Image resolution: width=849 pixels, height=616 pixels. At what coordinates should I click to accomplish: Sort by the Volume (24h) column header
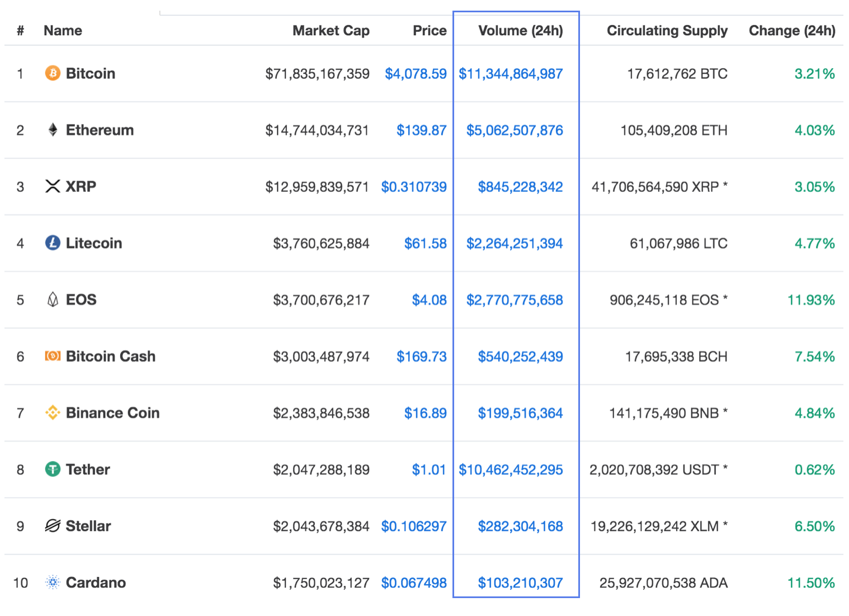click(x=521, y=30)
